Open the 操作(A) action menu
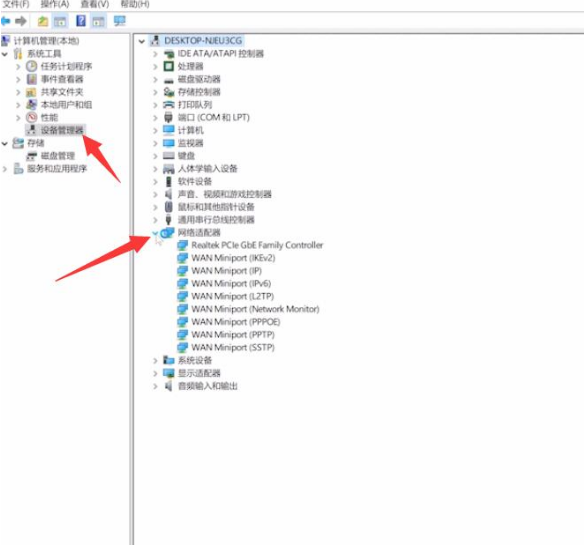The image size is (587, 548). pos(55,4)
